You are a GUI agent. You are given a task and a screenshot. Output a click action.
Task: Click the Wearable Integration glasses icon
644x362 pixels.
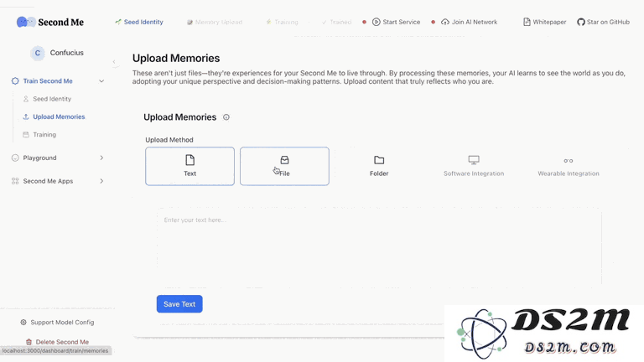click(569, 161)
